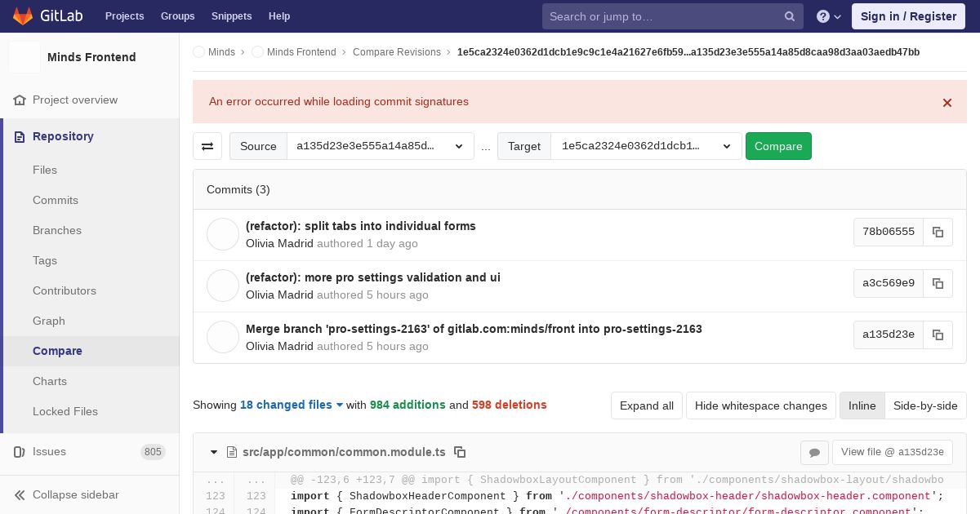Viewport: 980px width, 514px height.
Task: Click the Repository document icon
Action: click(20, 137)
